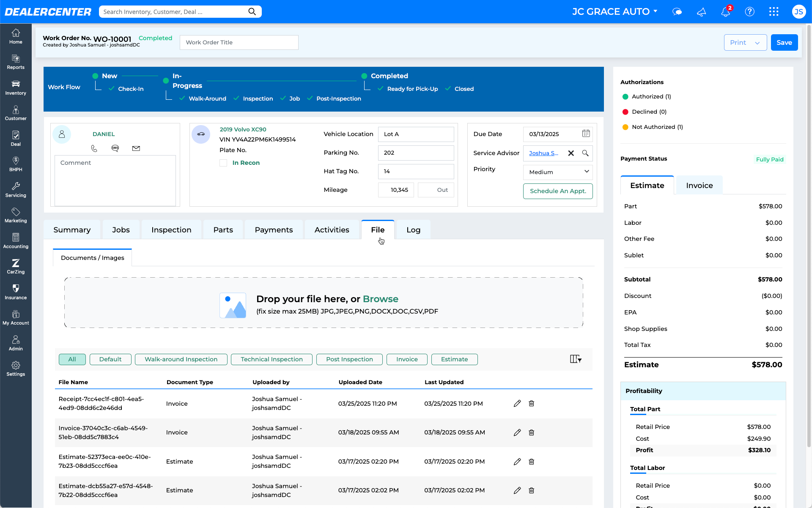
Task: Switch to the Jobs tab
Action: [121, 229]
